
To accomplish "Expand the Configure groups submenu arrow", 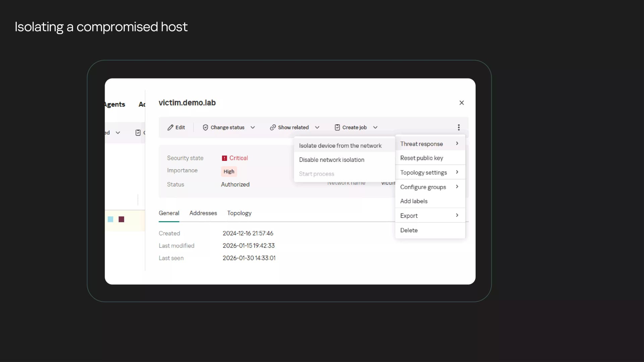I will [x=457, y=186].
